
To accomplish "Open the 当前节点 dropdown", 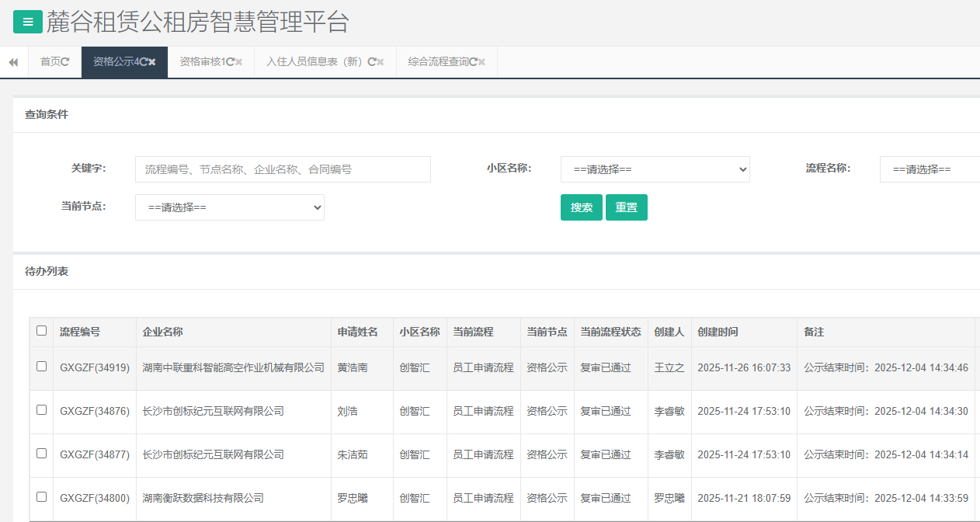I will tap(229, 207).
